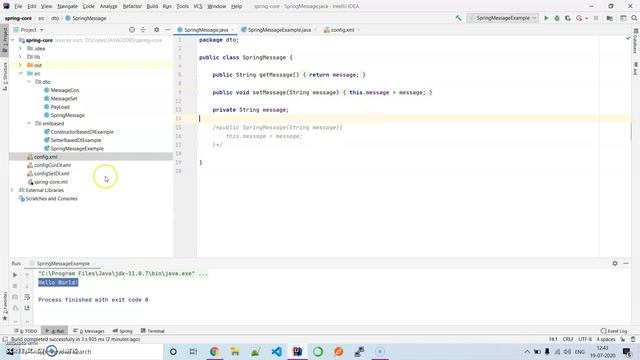Open Task View from the taskbar
640x360 pixels.
[193, 351]
